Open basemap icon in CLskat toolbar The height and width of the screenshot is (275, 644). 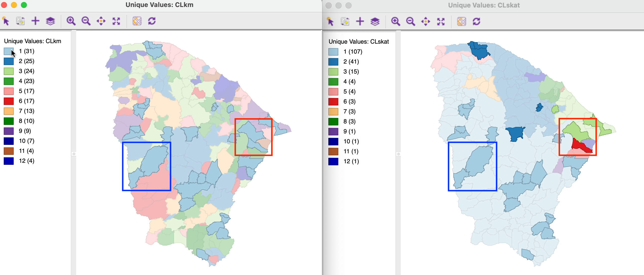(x=462, y=21)
